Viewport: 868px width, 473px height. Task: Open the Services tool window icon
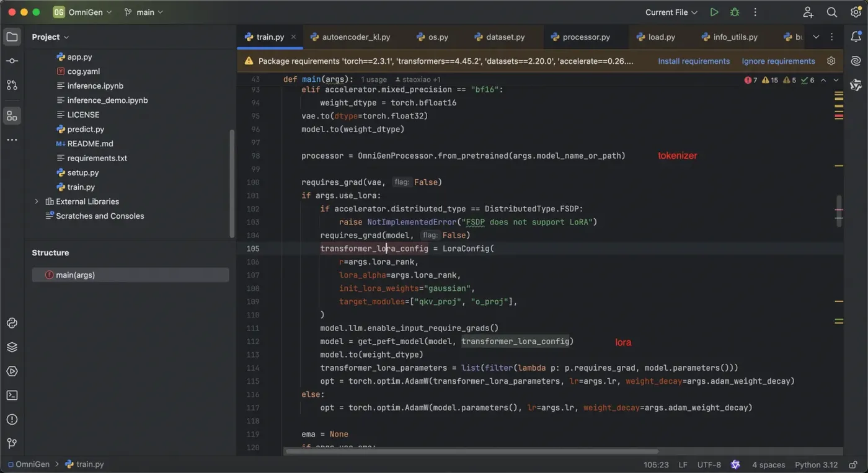pyautogui.click(x=12, y=371)
